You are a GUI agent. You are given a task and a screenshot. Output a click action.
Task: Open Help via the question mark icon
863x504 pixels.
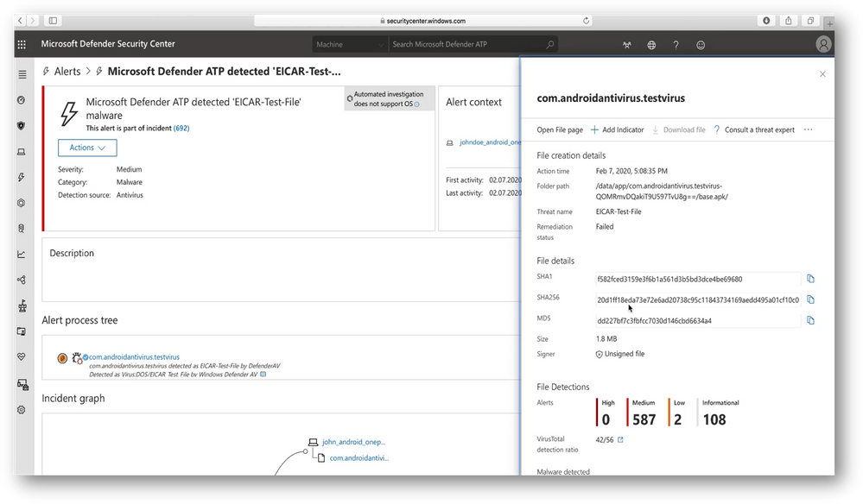[676, 44]
